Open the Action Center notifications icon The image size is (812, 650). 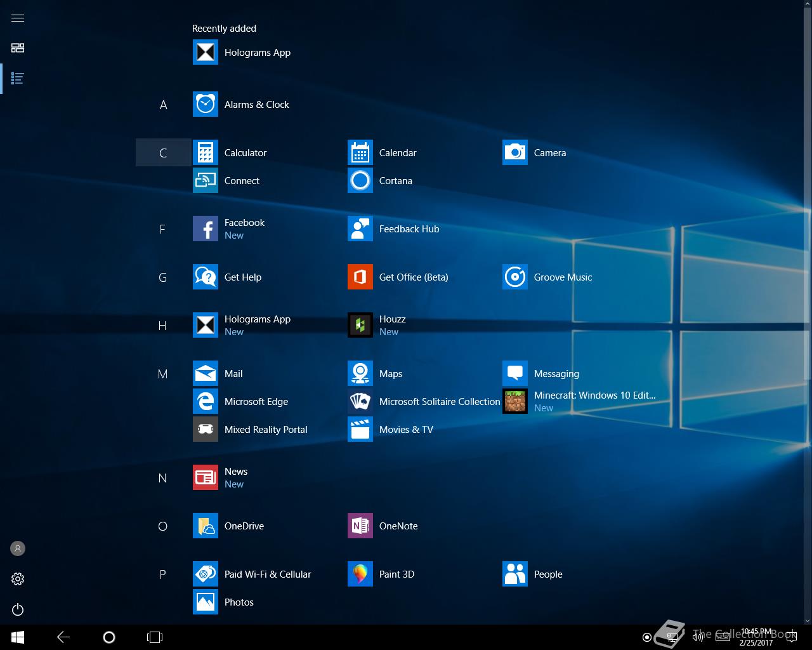791,637
